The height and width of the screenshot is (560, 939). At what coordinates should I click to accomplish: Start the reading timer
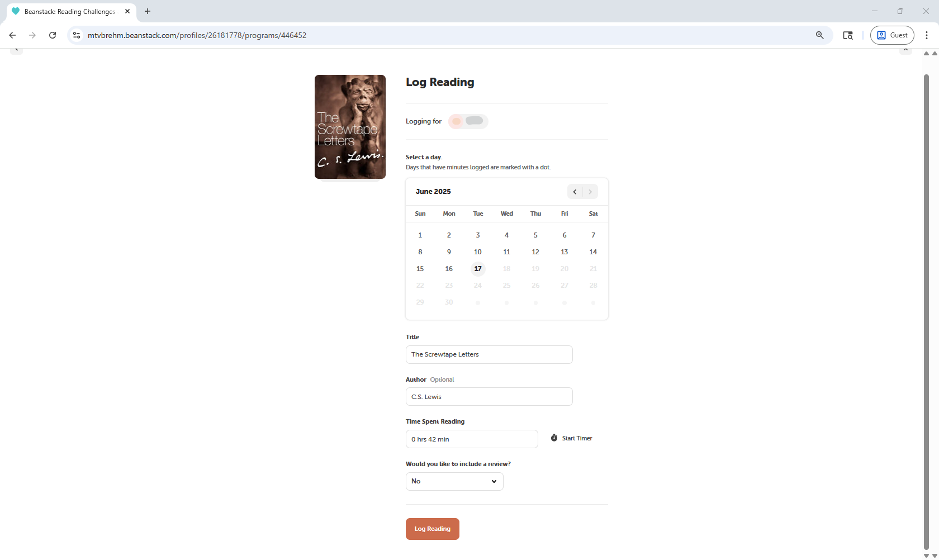tap(571, 438)
